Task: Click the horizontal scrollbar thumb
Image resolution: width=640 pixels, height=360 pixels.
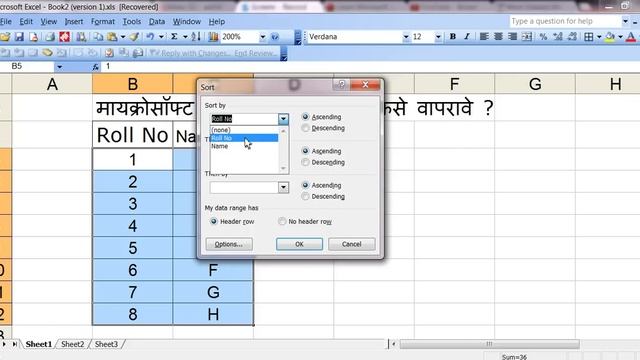Action: [x=489, y=344]
